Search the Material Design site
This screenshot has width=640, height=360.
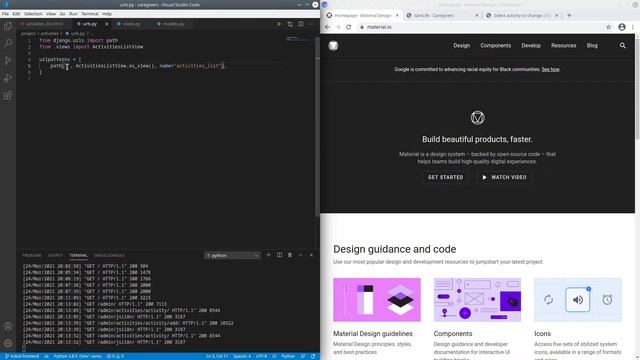(622, 45)
